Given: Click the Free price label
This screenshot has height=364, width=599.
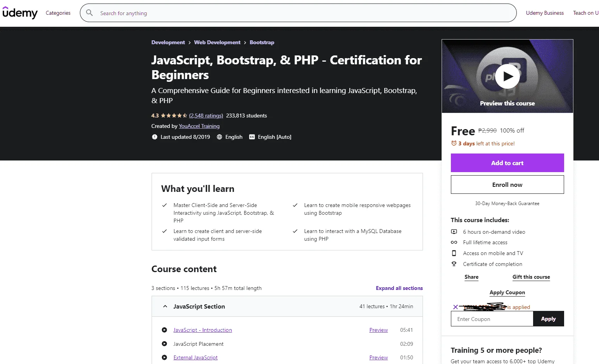Looking at the screenshot, I should (x=463, y=131).
